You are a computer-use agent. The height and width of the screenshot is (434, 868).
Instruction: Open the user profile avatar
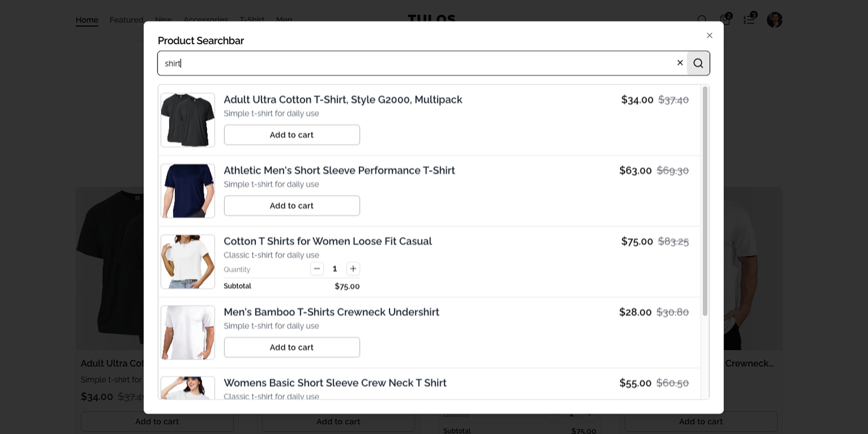point(774,20)
